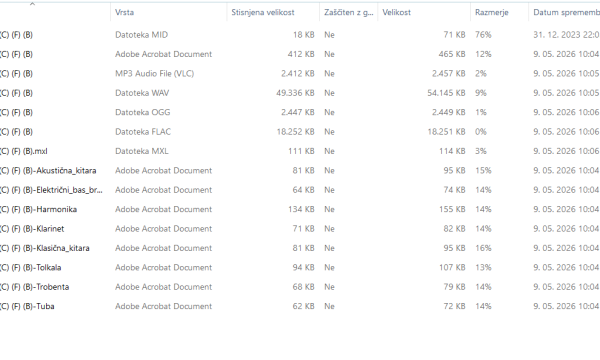600x360 pixels.
Task: Click the 54.145 KB size value
Action: pos(447,93)
